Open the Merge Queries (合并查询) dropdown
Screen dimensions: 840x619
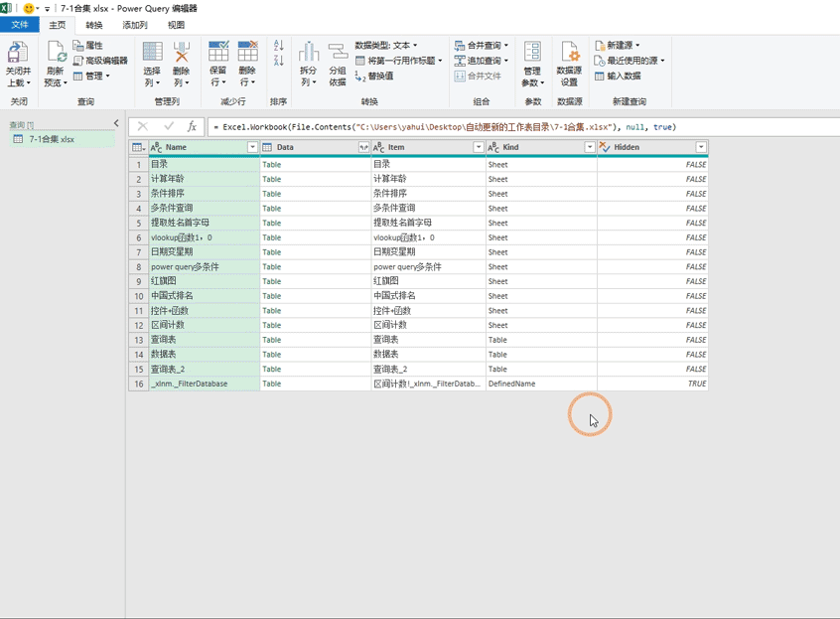(482, 45)
